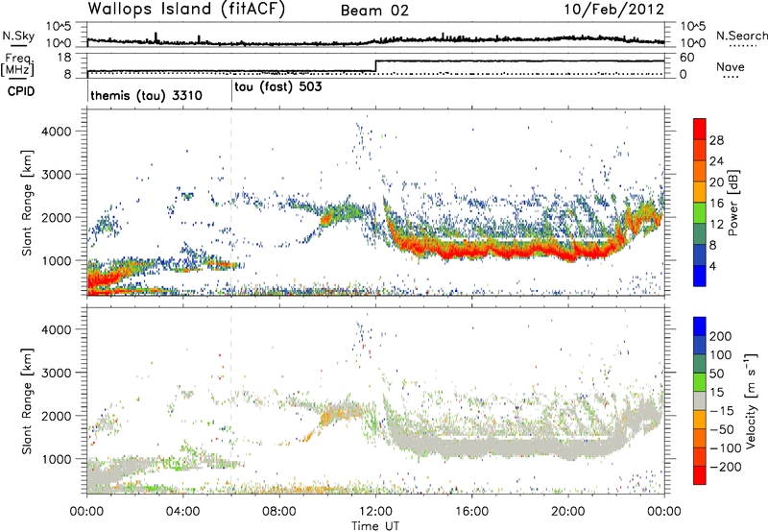Screen dimensions: 768x532
Task: Pick the light green 12–16 dB Power colorbar segment
Action: coord(700,213)
